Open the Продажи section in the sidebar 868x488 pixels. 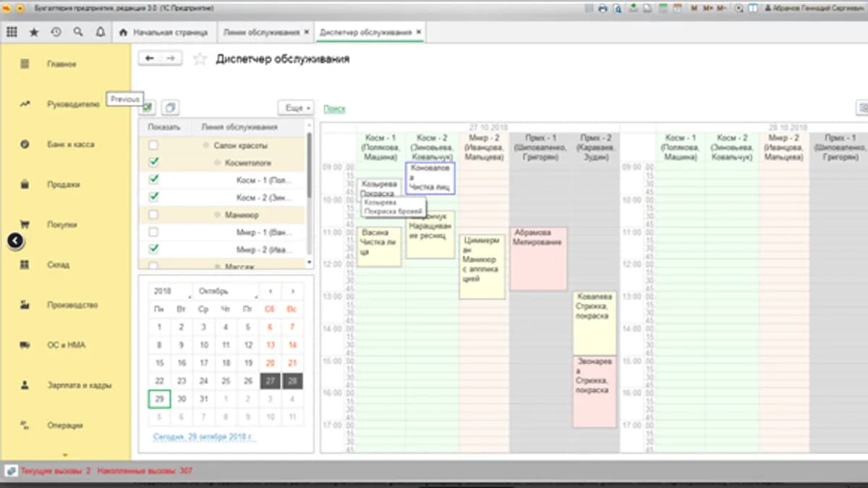point(64,184)
